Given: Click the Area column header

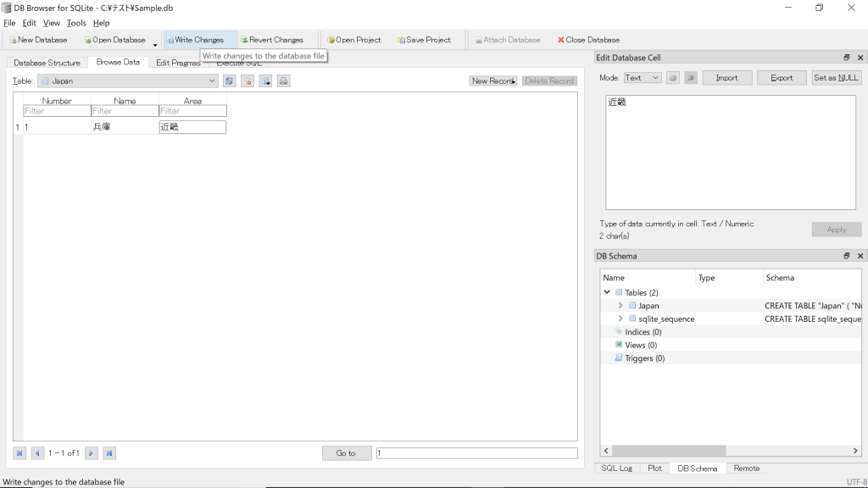Looking at the screenshot, I should pyautogui.click(x=192, y=101).
